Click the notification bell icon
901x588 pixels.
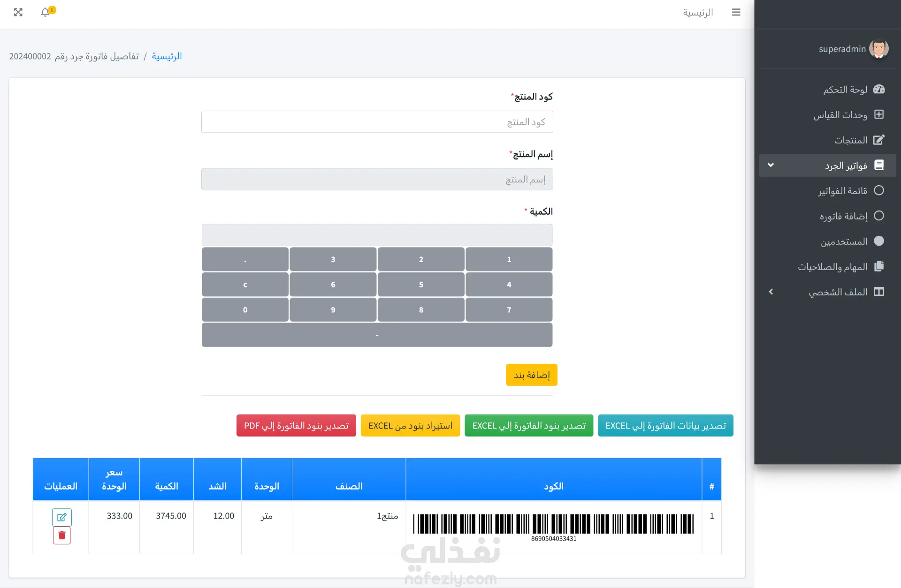tap(46, 12)
